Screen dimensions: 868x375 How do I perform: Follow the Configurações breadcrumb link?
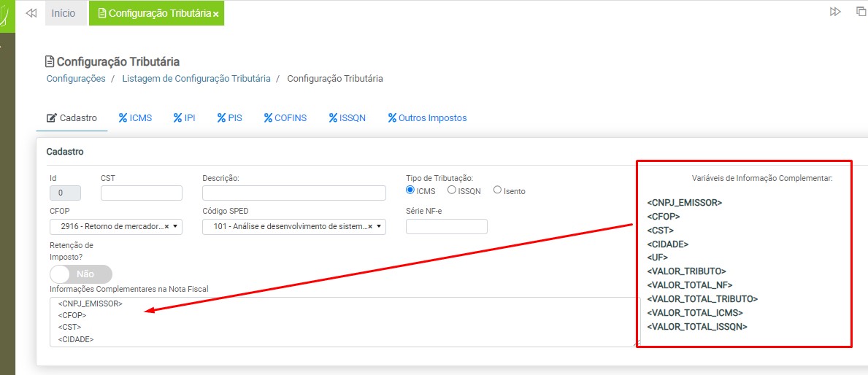pos(76,79)
